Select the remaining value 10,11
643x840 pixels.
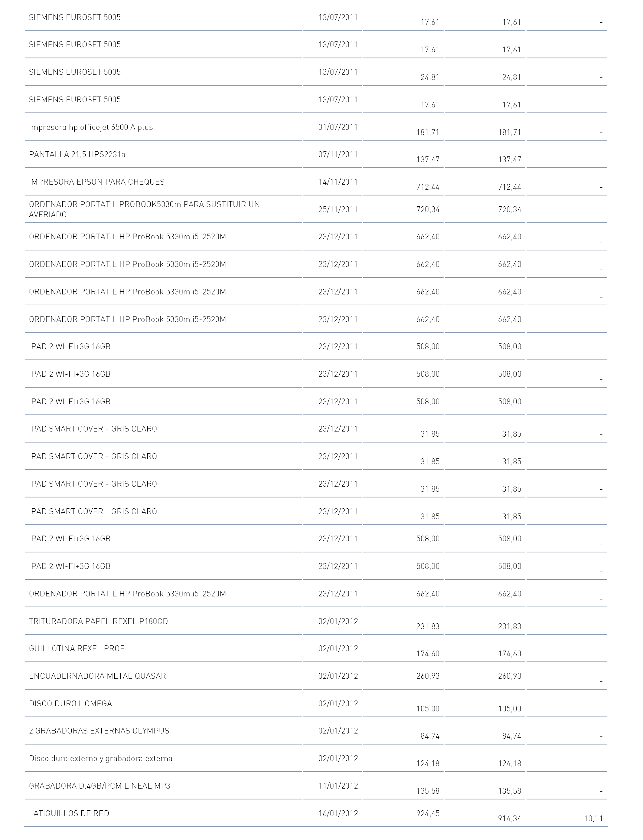point(594,819)
